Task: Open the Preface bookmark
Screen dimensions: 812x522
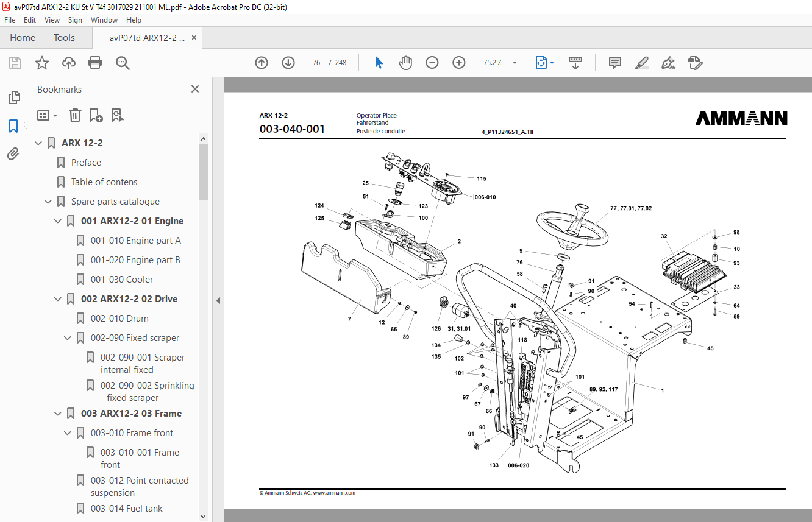Action: click(x=86, y=163)
